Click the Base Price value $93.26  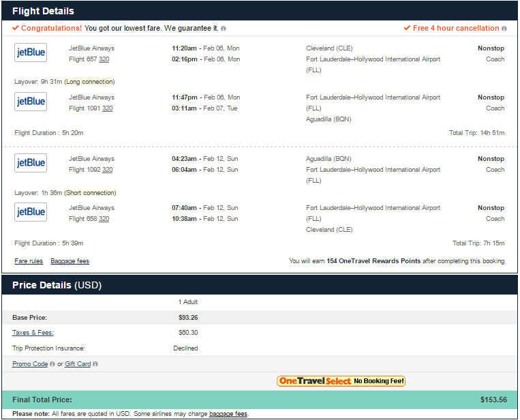pos(188,318)
